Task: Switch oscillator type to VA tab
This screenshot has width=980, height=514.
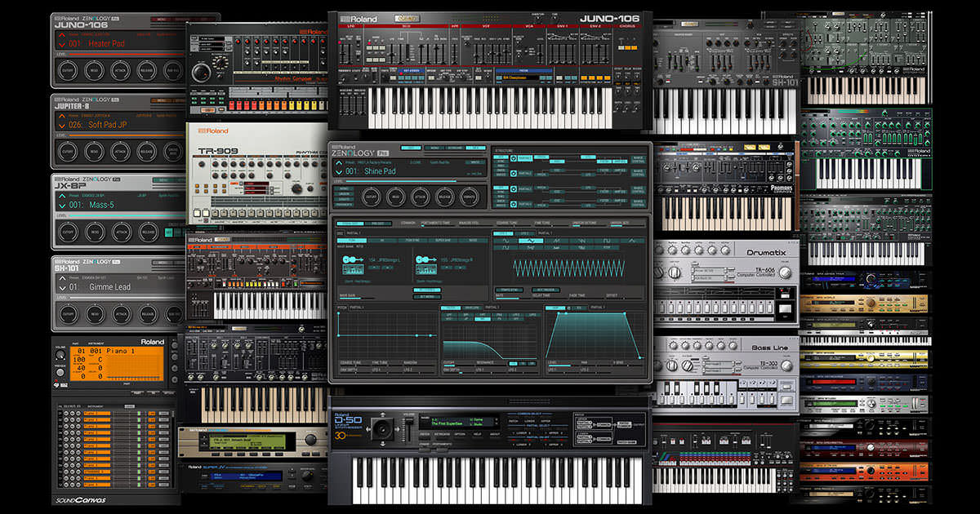Action: point(382,241)
